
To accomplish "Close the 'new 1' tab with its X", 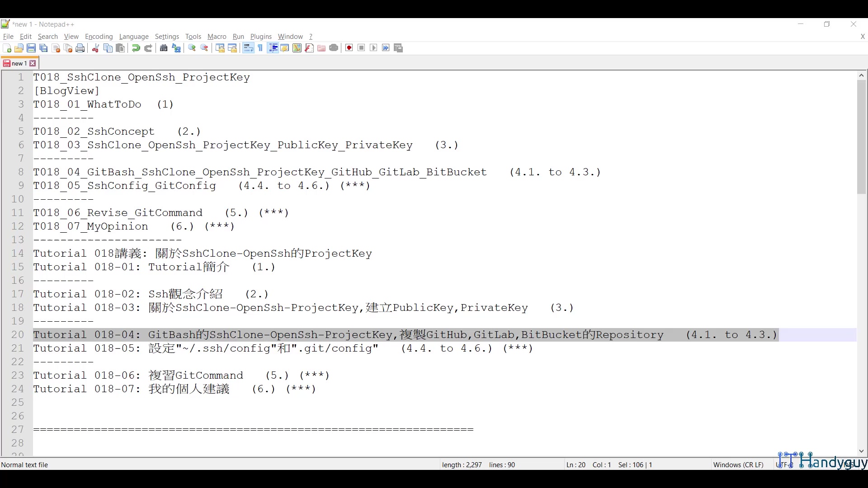I will point(33,63).
